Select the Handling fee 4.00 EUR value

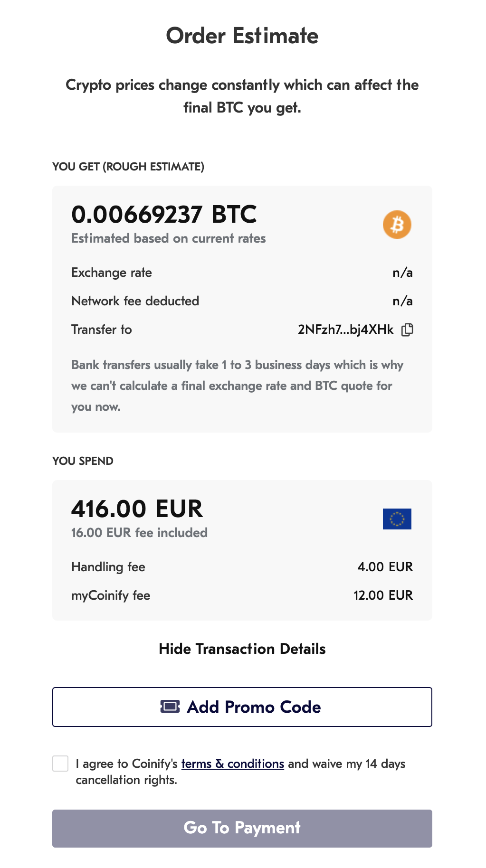[x=385, y=567]
